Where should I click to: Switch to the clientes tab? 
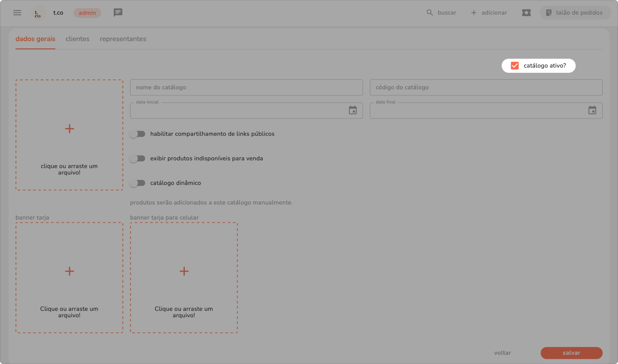pos(77,39)
